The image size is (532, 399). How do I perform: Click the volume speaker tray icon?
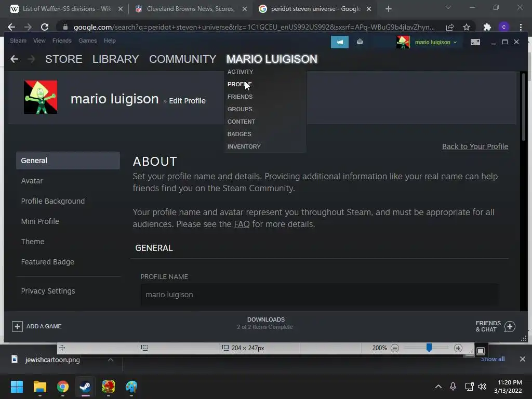click(x=482, y=387)
